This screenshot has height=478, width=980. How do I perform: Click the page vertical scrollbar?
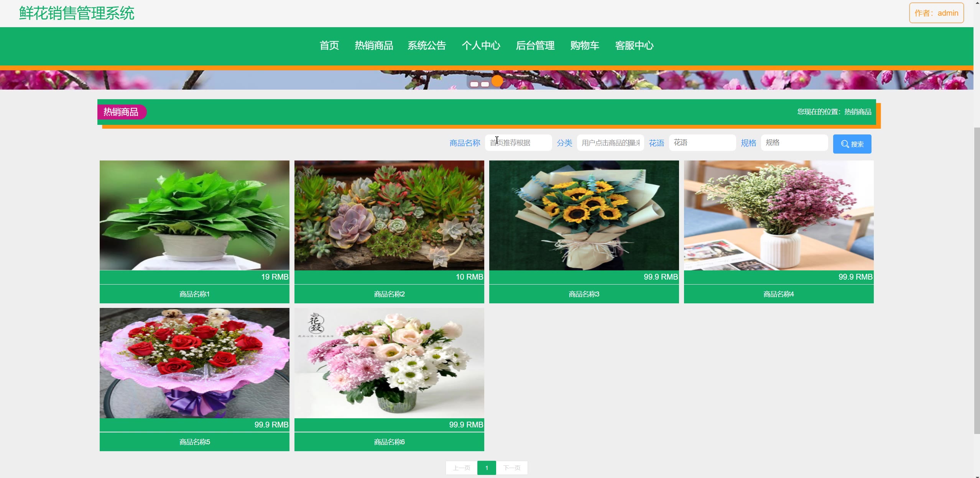[977, 280]
